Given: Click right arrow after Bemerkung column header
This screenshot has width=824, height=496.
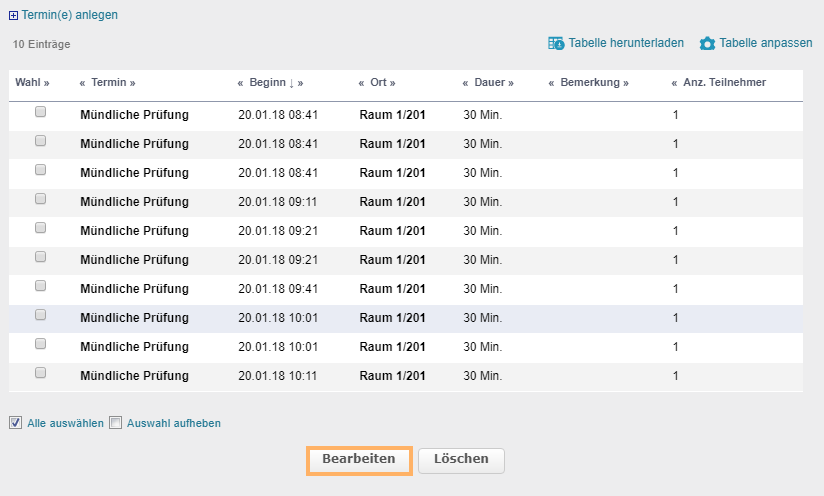Looking at the screenshot, I should tap(626, 83).
